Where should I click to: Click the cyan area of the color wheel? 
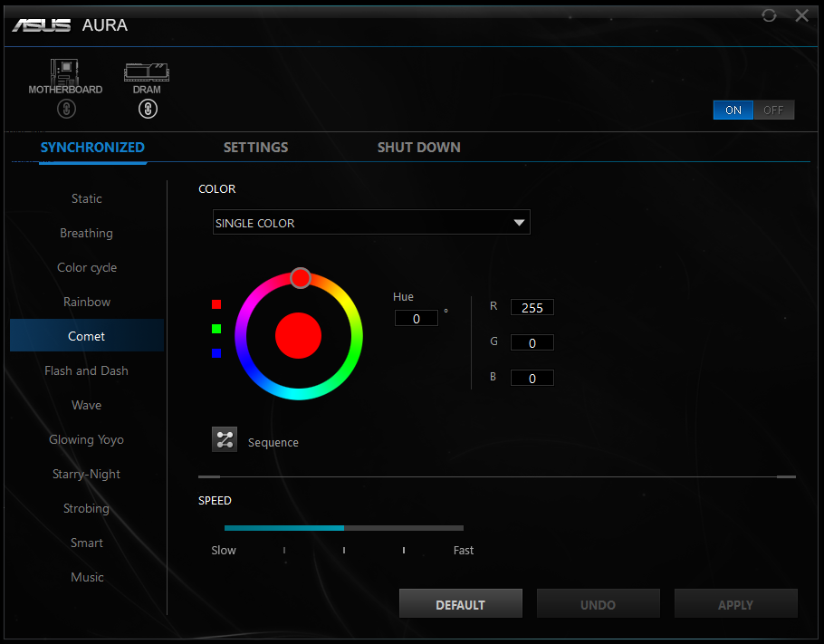pyautogui.click(x=298, y=394)
